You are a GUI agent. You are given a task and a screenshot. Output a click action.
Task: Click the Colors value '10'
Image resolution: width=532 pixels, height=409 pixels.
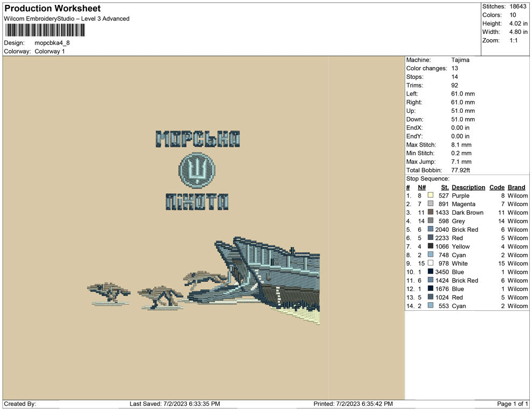513,15
